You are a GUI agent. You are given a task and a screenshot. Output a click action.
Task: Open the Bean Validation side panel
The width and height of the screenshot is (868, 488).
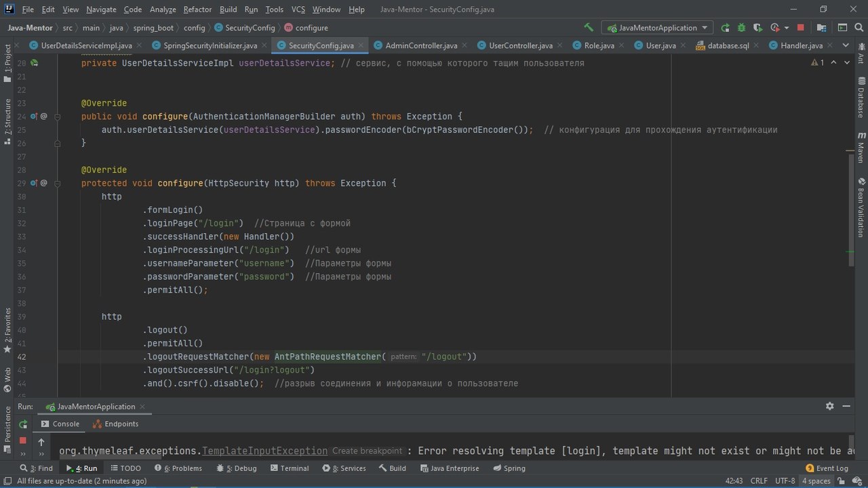861,208
